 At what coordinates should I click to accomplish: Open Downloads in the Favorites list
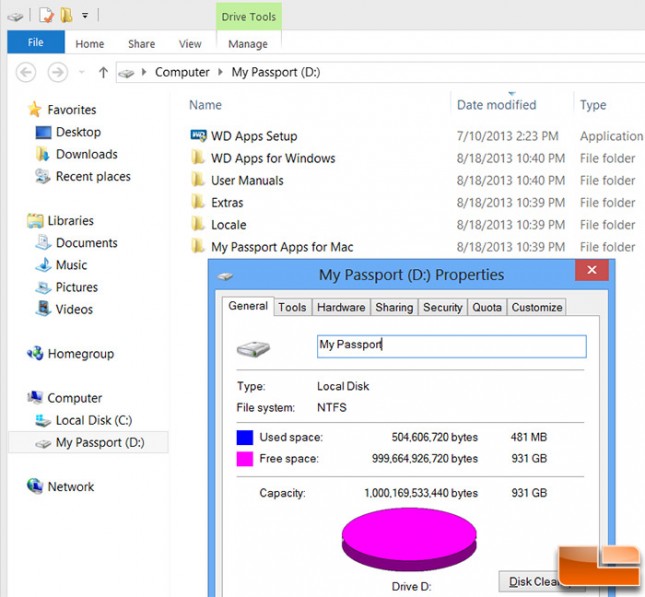86,154
